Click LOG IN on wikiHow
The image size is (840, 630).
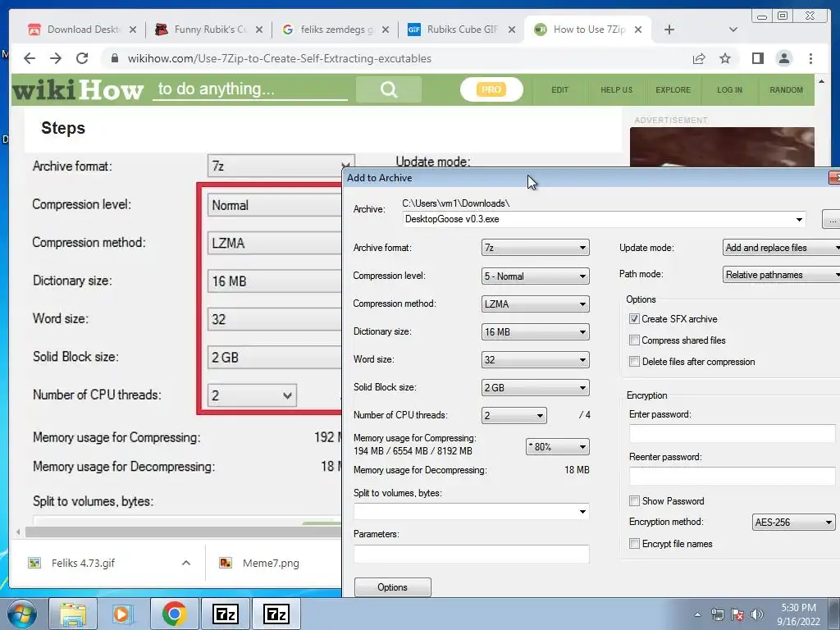[729, 90]
